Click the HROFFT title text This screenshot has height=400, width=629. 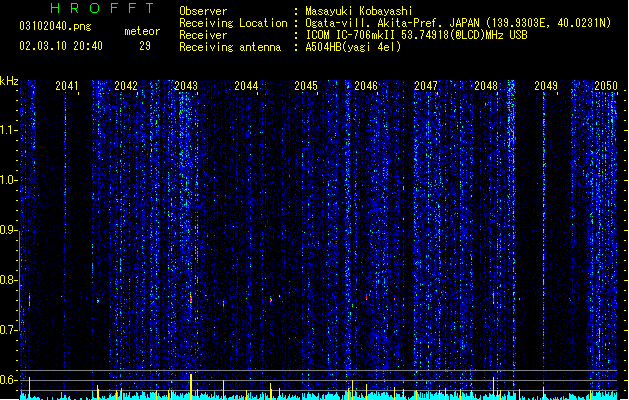pyautogui.click(x=102, y=8)
